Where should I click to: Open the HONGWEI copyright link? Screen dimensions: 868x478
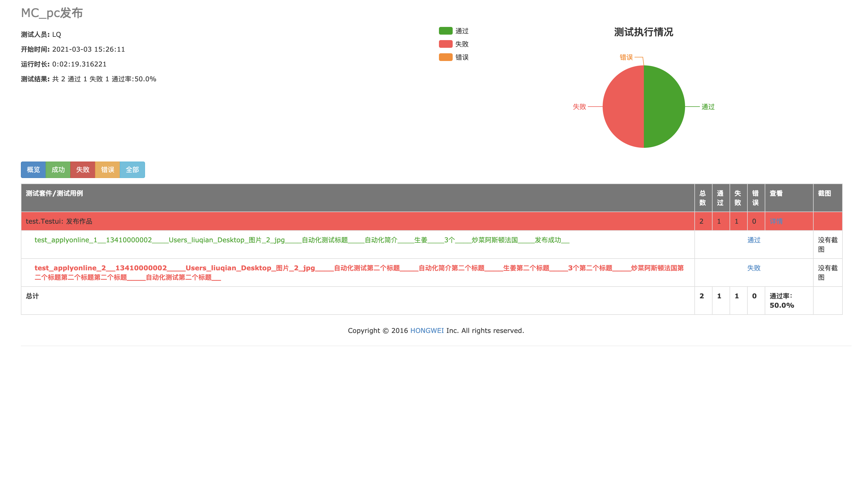(x=427, y=331)
